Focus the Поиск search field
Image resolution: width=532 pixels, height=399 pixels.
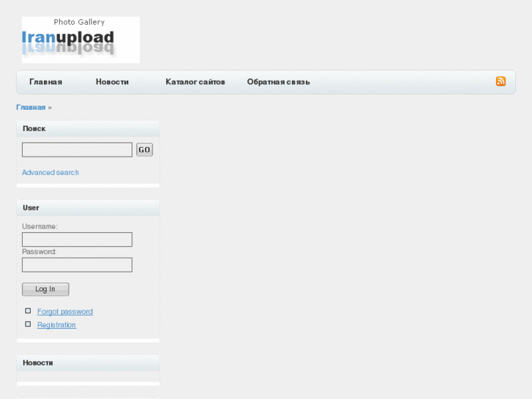pyautogui.click(x=77, y=150)
